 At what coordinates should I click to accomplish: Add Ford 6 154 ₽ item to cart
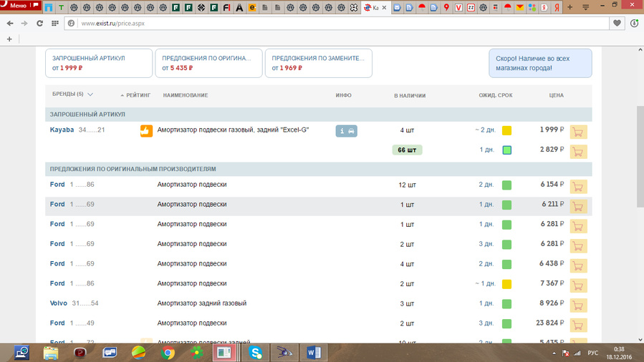coord(578,187)
